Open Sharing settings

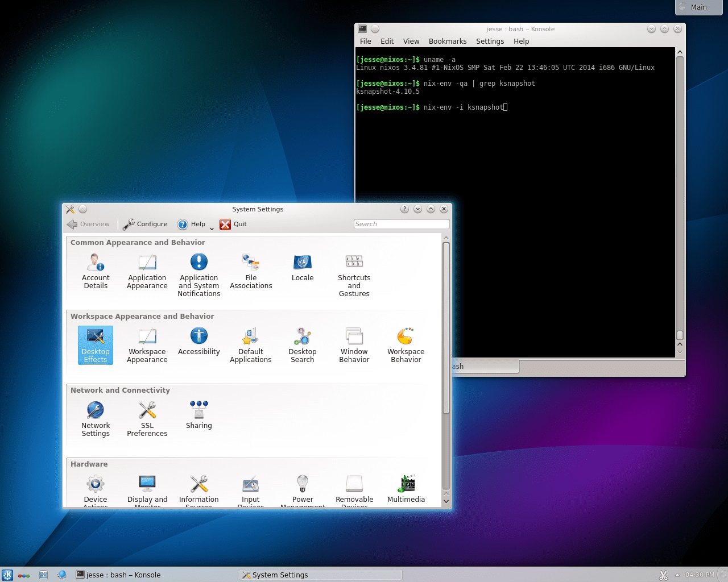(199, 415)
